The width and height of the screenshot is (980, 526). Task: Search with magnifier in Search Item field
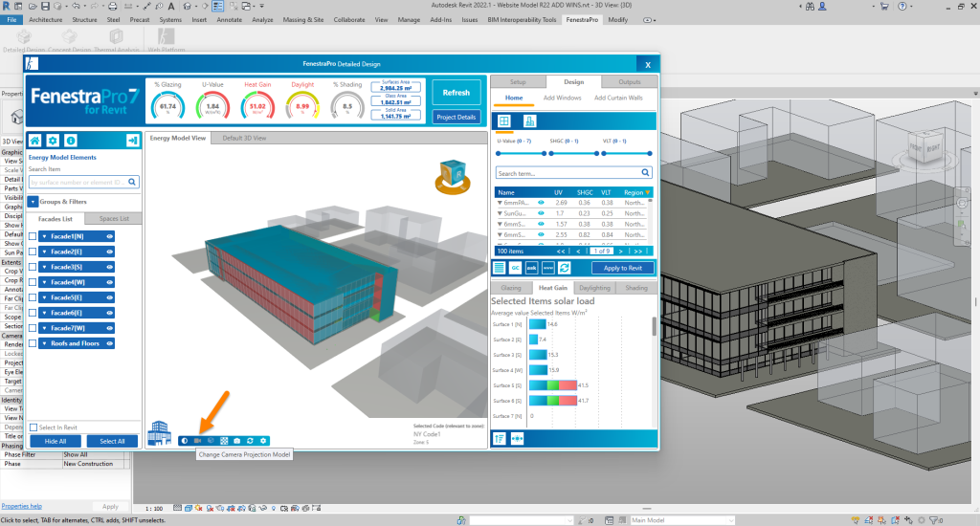[132, 182]
